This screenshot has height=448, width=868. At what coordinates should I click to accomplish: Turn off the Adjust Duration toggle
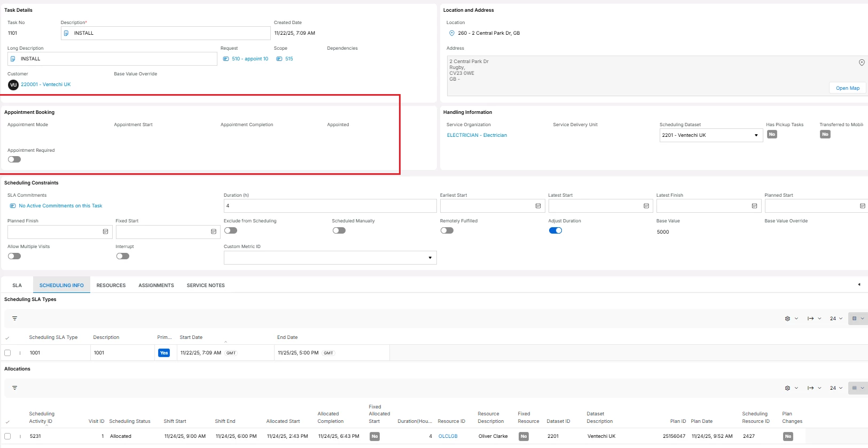555,230
